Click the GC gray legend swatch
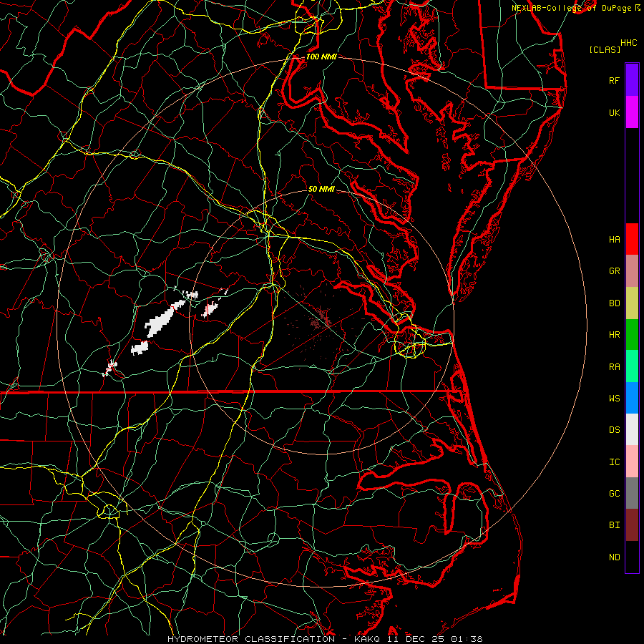Screen dimensions: 644x644 (632, 493)
